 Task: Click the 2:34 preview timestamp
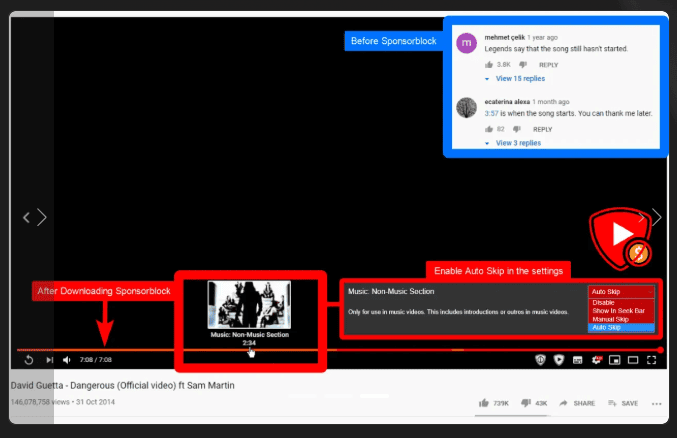[x=249, y=343]
